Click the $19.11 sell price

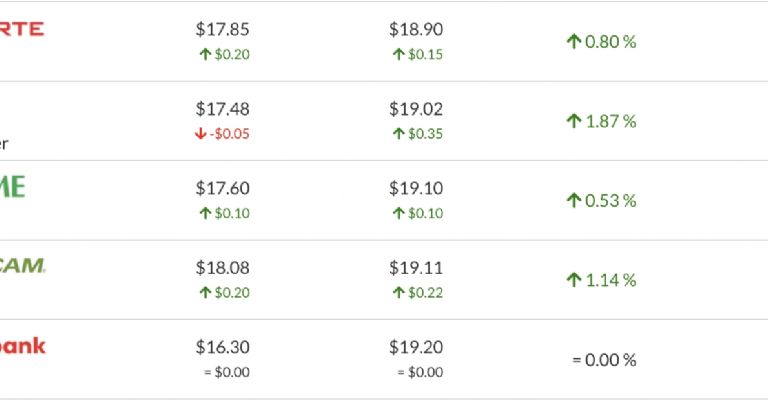[416, 268]
